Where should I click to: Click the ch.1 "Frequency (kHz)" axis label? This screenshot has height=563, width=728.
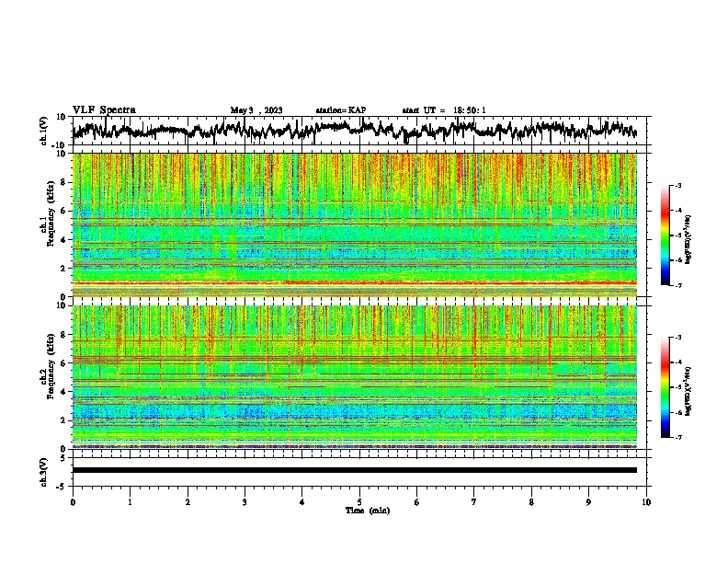(51, 213)
